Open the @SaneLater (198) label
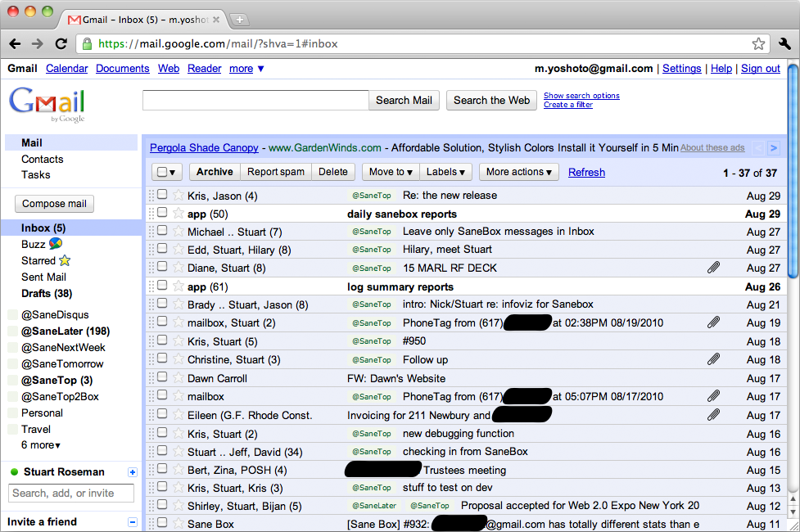800x532 pixels. (x=66, y=331)
